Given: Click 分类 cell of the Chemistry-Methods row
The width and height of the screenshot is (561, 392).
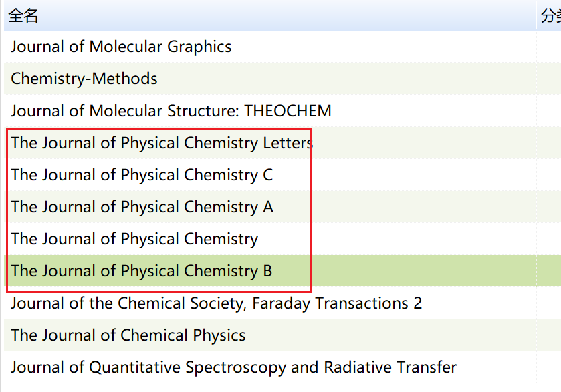Looking at the screenshot, I should point(550,79).
